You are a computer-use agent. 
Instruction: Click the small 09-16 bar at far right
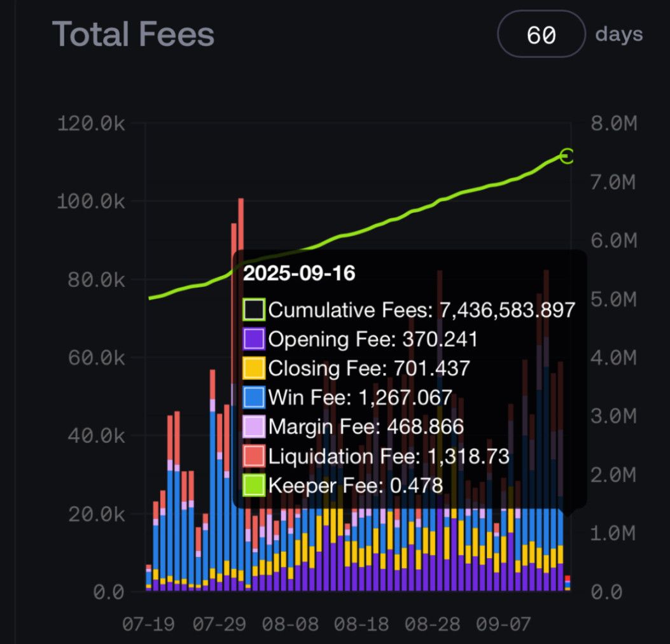point(568,584)
